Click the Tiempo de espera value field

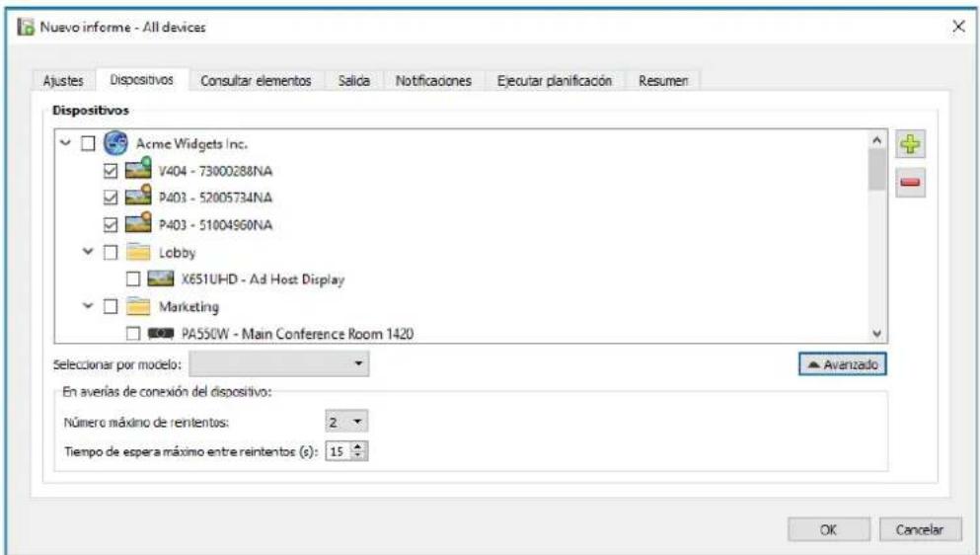point(339,451)
